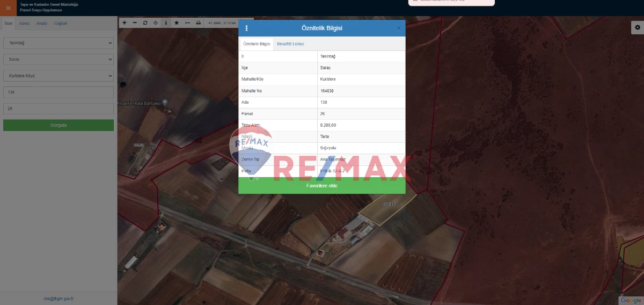Screen dimensions: 644x305
Task: Click the refresh map icon
Action: pyautogui.click(x=145, y=23)
